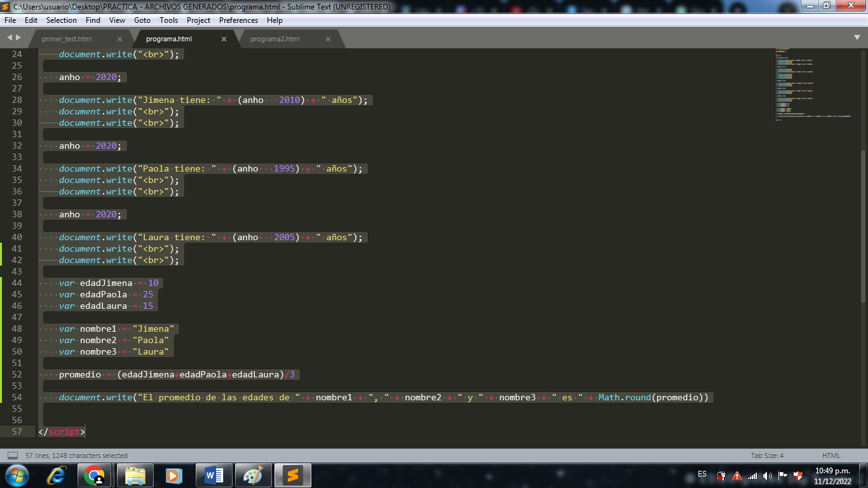Click "57 lines, 1248 characters selected" status
The image size is (868, 488).
pyautogui.click(x=76, y=456)
